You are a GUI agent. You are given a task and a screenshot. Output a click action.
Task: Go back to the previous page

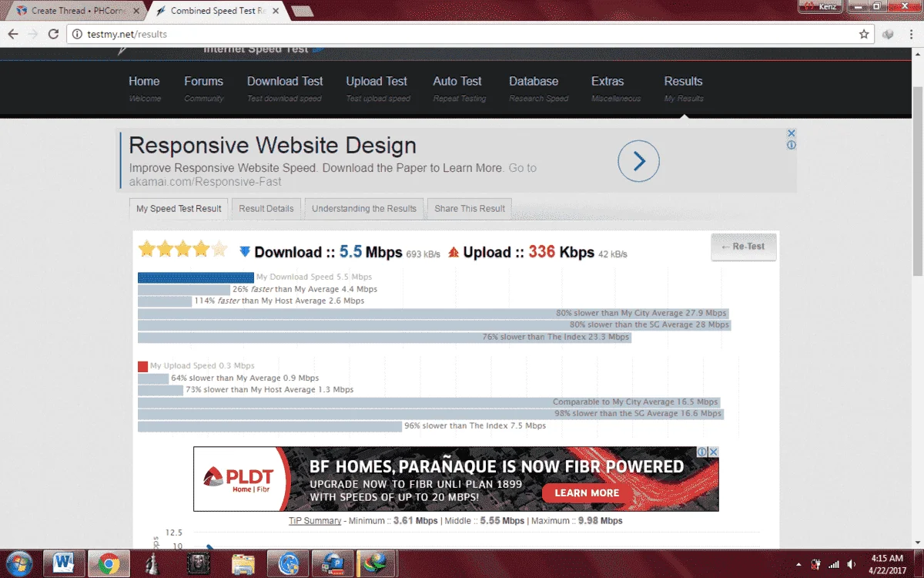point(13,34)
